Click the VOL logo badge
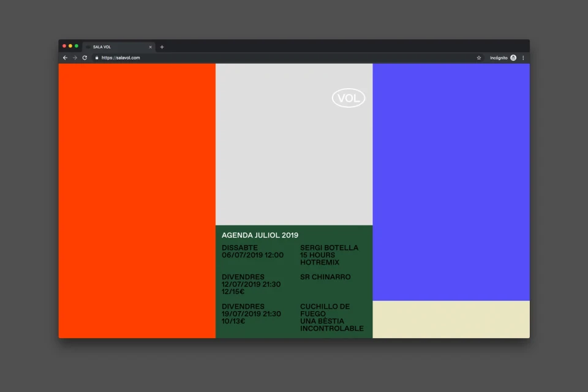The height and width of the screenshot is (392, 588). pos(349,97)
